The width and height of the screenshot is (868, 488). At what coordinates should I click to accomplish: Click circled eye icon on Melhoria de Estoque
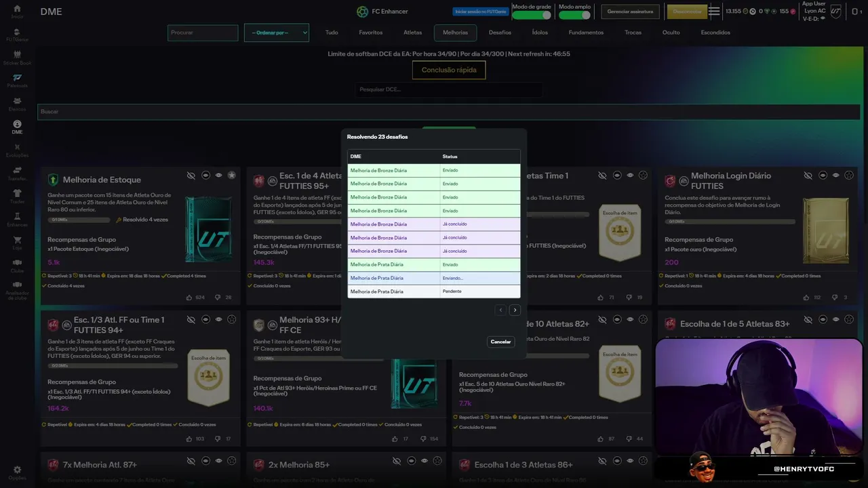tap(205, 175)
